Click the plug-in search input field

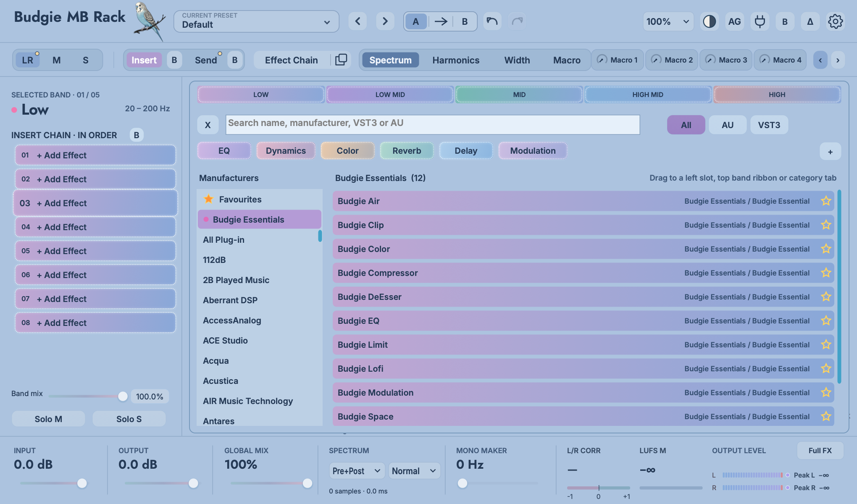click(433, 125)
